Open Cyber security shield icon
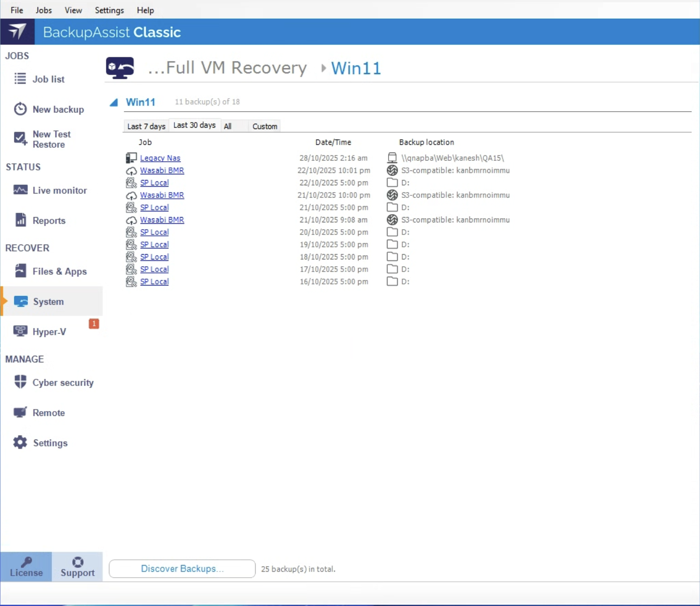Image resolution: width=700 pixels, height=606 pixels. 20,382
